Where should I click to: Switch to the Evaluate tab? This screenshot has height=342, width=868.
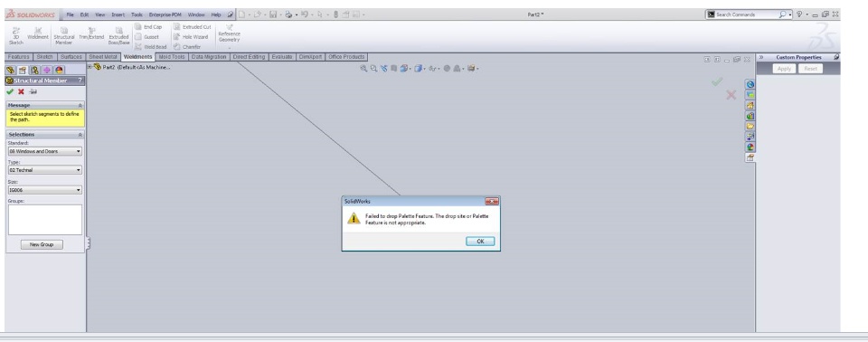(x=282, y=56)
